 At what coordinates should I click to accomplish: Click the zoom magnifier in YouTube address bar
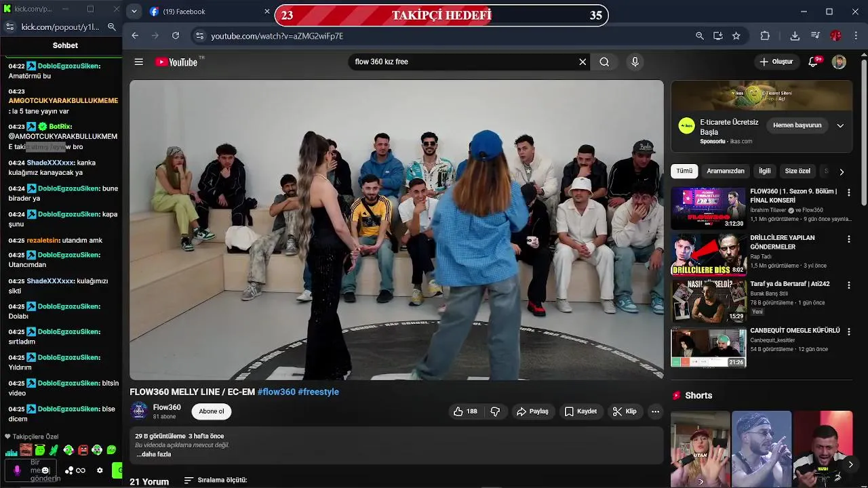[x=699, y=36]
